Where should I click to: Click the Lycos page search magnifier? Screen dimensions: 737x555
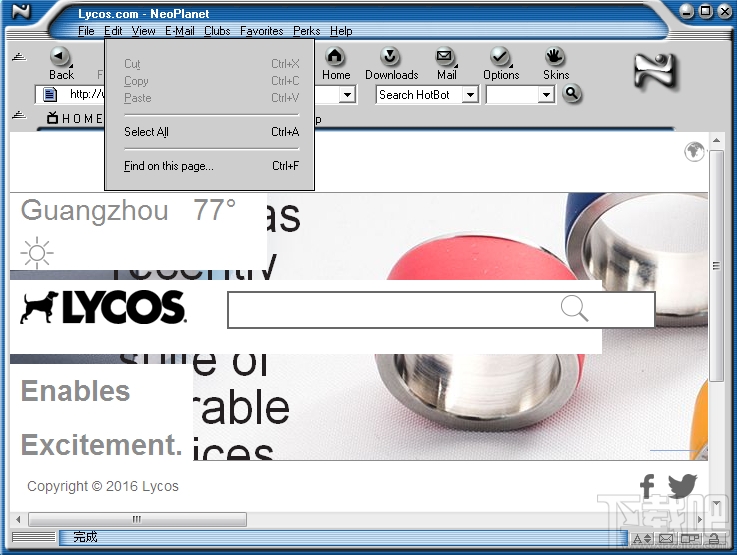click(x=574, y=308)
